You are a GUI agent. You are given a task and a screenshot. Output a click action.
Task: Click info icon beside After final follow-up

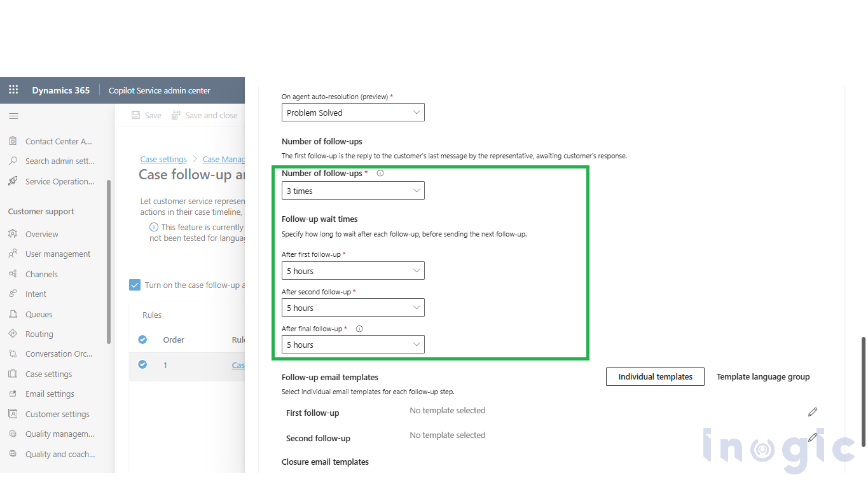pos(359,329)
